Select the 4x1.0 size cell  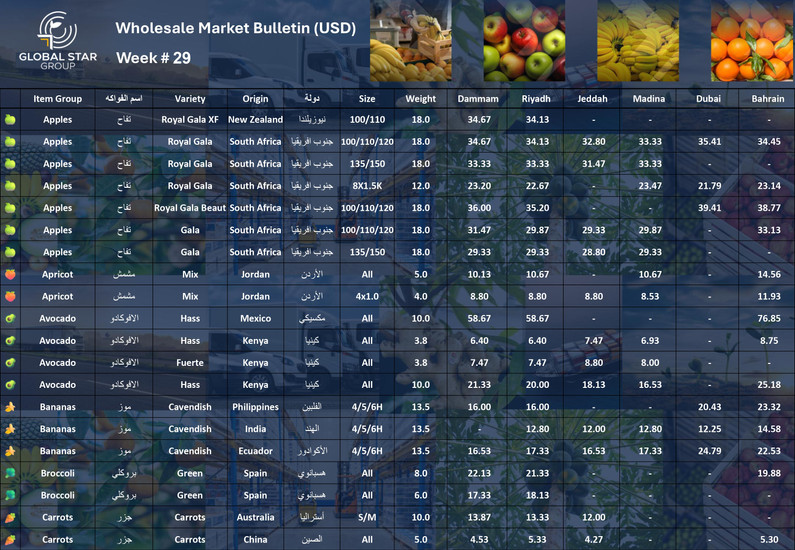pos(367,297)
